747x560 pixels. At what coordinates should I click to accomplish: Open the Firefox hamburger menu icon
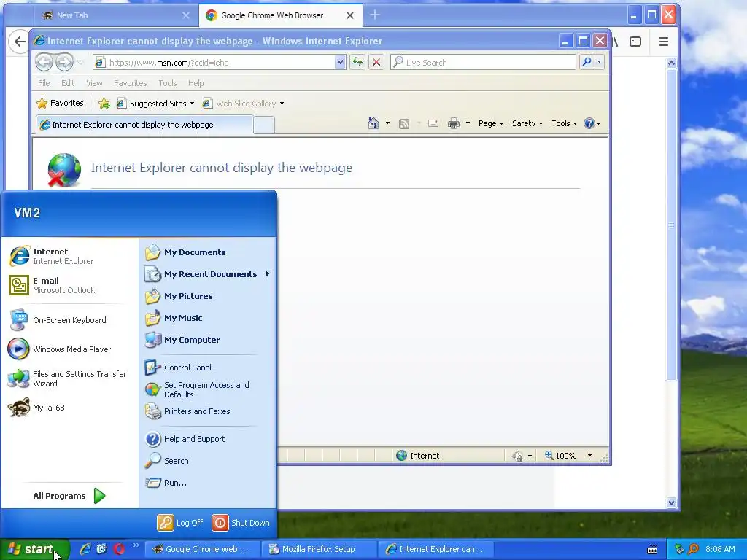coord(664,42)
